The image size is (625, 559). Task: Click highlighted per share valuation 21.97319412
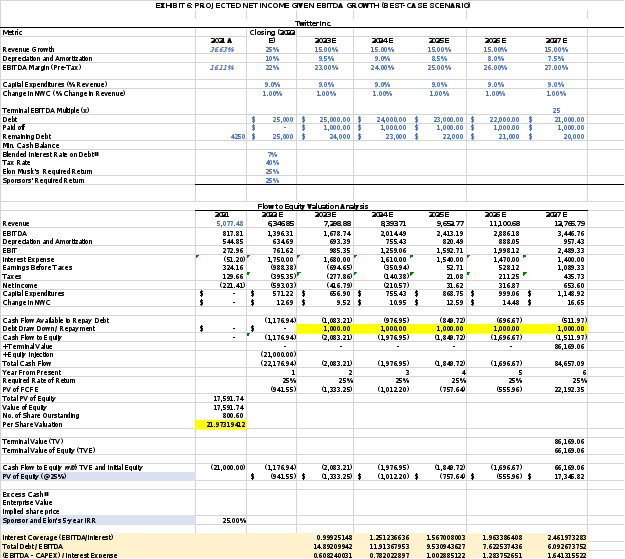click(x=221, y=425)
